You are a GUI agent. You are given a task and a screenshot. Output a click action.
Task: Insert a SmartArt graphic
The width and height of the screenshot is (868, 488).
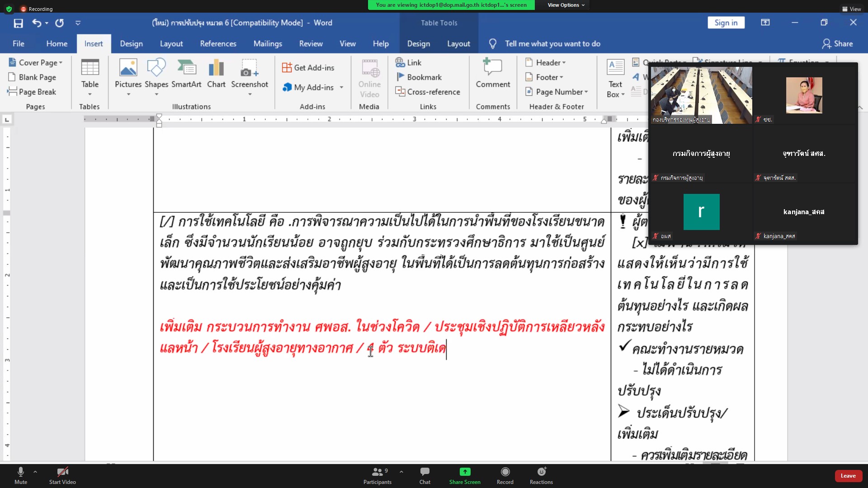[186, 74]
